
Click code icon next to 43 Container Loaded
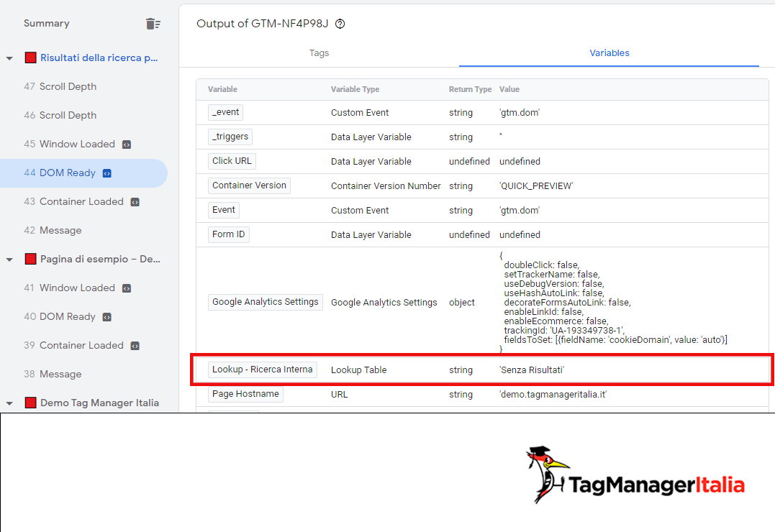click(x=135, y=202)
